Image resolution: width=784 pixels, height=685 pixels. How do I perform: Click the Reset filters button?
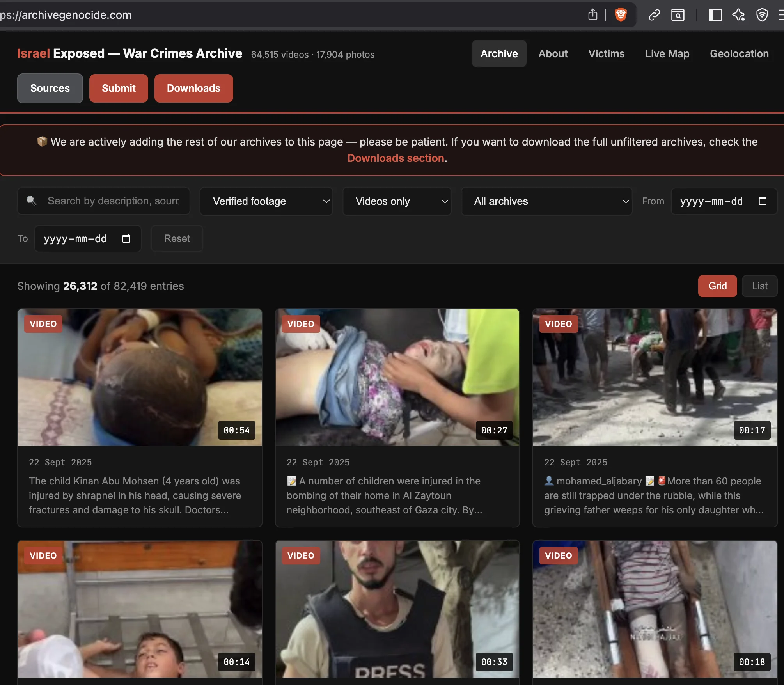click(x=177, y=238)
